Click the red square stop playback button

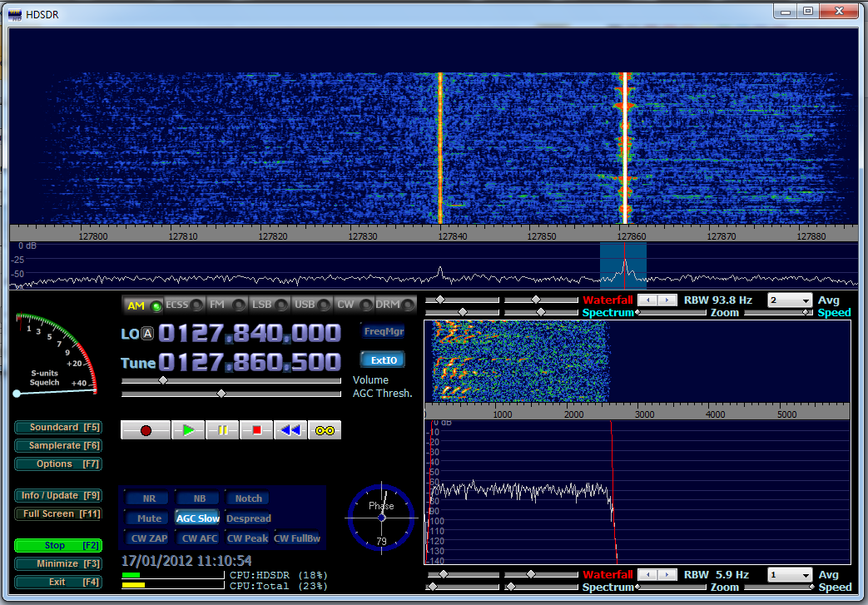point(256,430)
